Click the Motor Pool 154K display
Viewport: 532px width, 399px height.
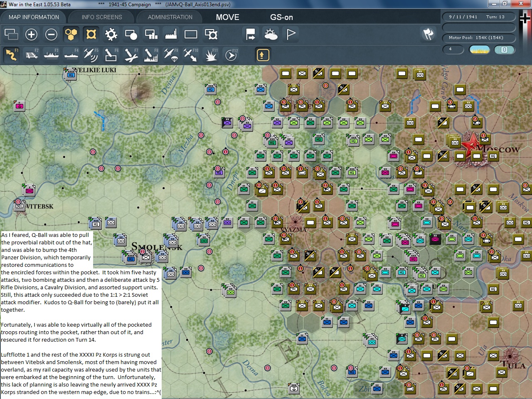pos(478,38)
